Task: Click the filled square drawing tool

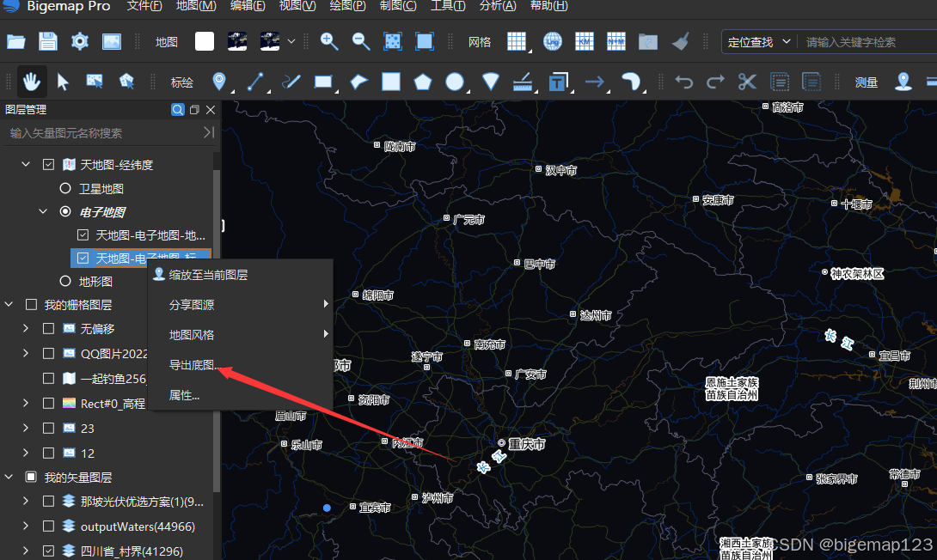Action: click(x=391, y=82)
